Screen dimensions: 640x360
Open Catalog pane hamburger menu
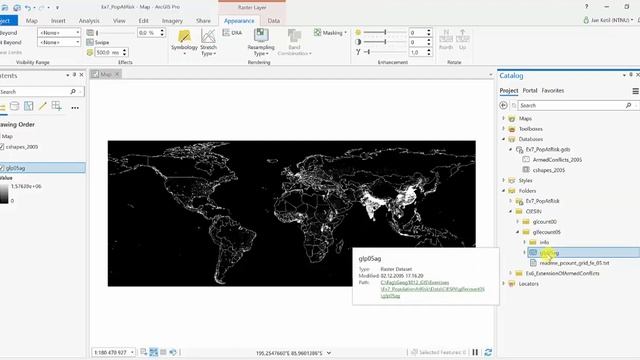(x=635, y=91)
